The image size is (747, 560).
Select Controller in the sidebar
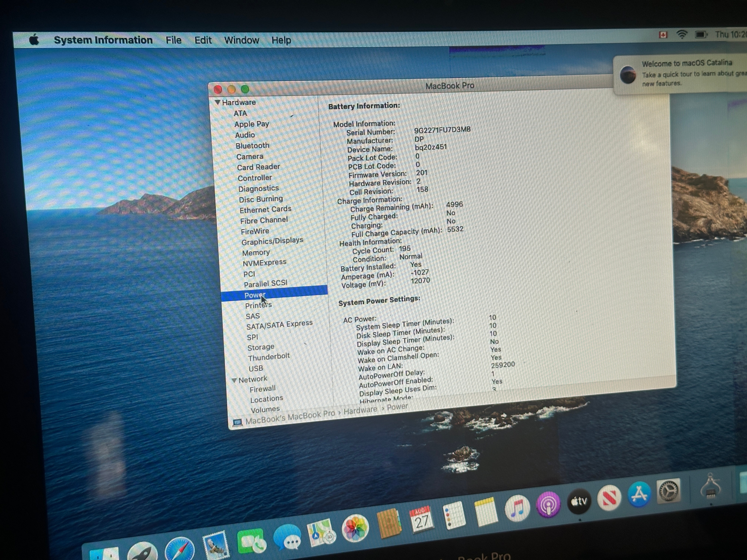click(x=255, y=178)
